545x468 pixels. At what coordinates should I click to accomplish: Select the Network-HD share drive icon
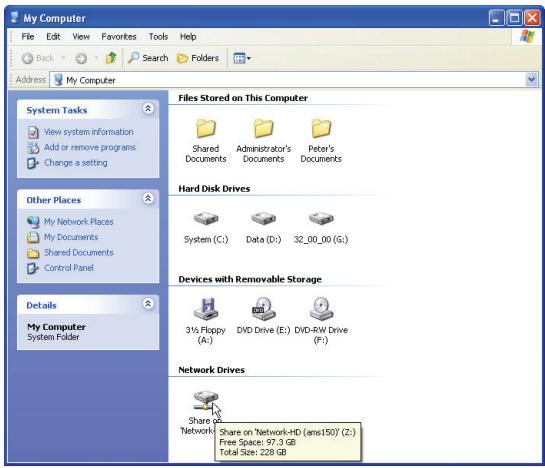point(206,400)
